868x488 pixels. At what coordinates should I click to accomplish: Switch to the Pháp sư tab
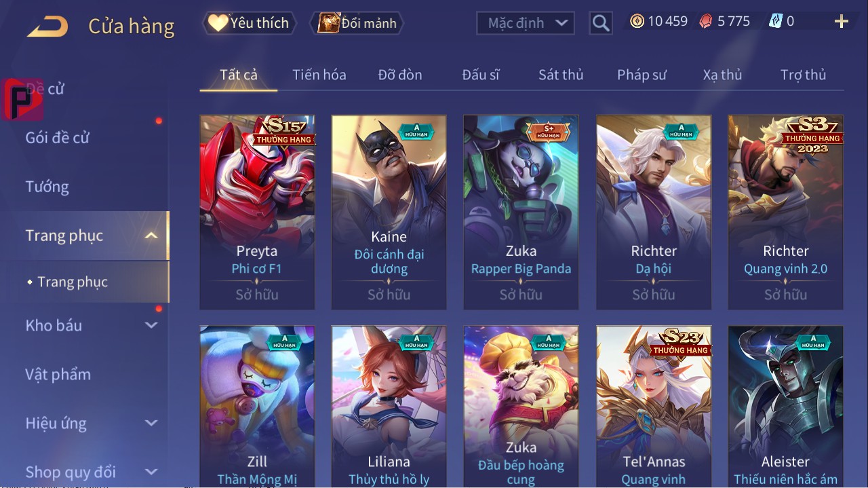(x=642, y=75)
